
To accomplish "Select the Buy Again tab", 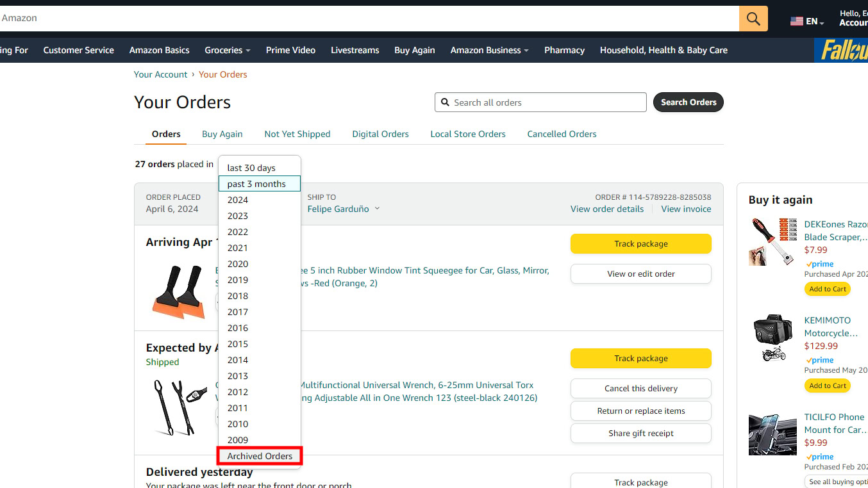I will pyautogui.click(x=222, y=134).
